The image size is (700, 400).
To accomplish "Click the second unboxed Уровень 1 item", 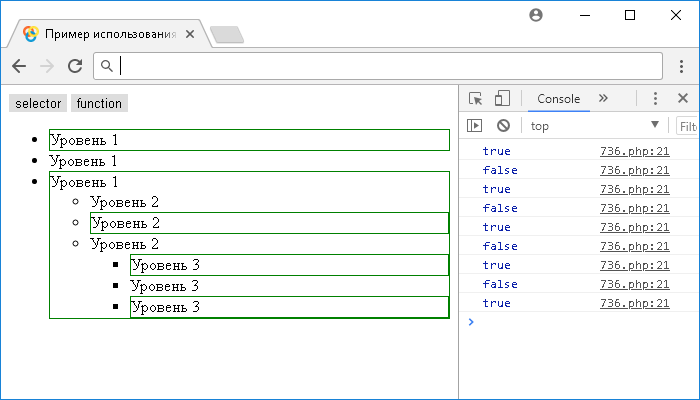I will pos(83,161).
